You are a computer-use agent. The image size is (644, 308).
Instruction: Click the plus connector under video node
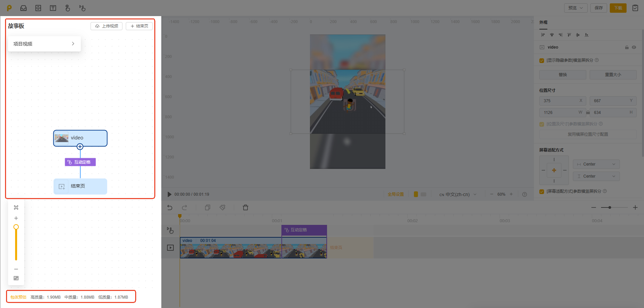pyautogui.click(x=80, y=146)
